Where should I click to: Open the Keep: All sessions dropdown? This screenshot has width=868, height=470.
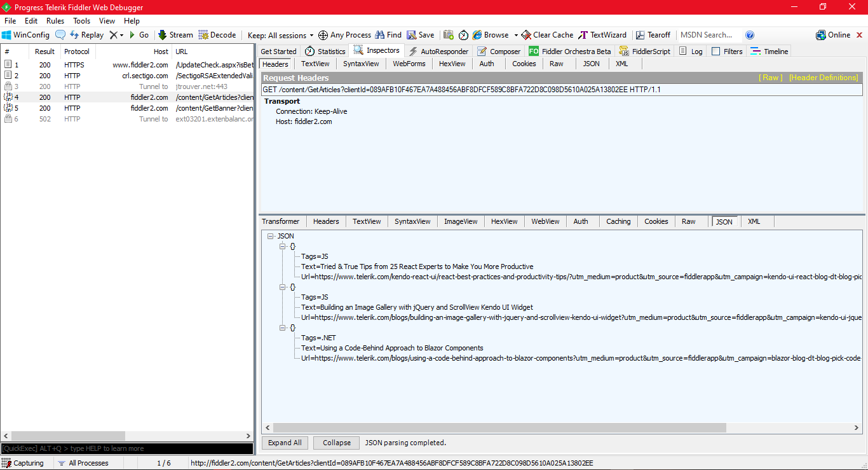(x=280, y=35)
